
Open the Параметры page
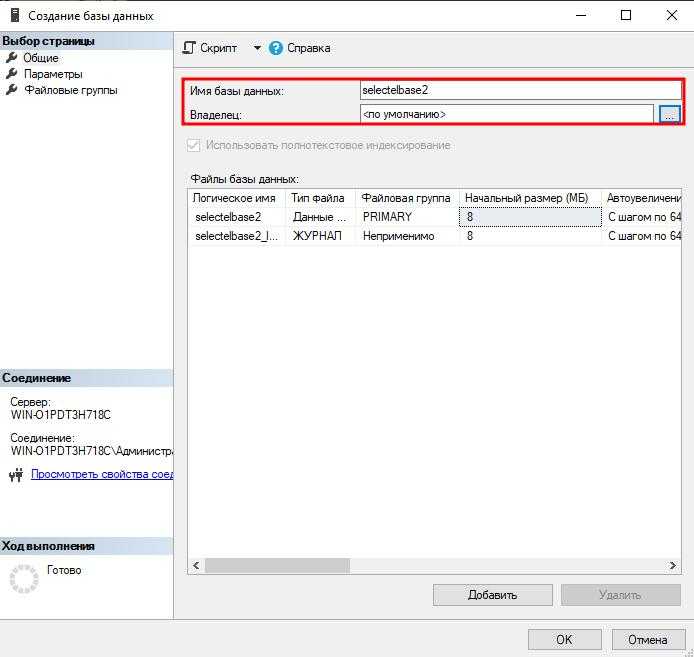tap(52, 74)
